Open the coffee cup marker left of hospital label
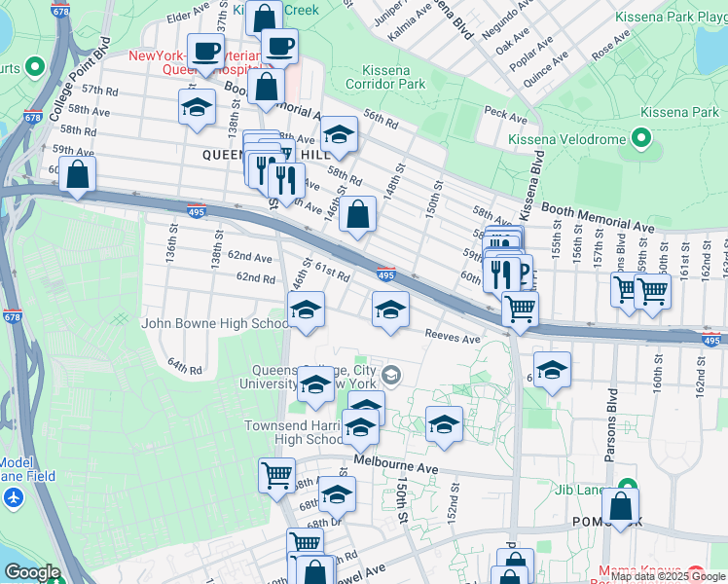This screenshot has height=584, width=728. pos(206,55)
